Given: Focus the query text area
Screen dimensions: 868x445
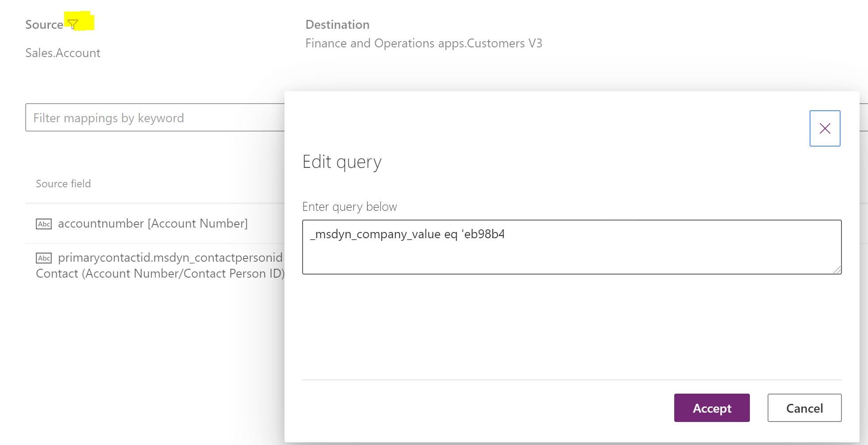Looking at the screenshot, I should coord(572,247).
